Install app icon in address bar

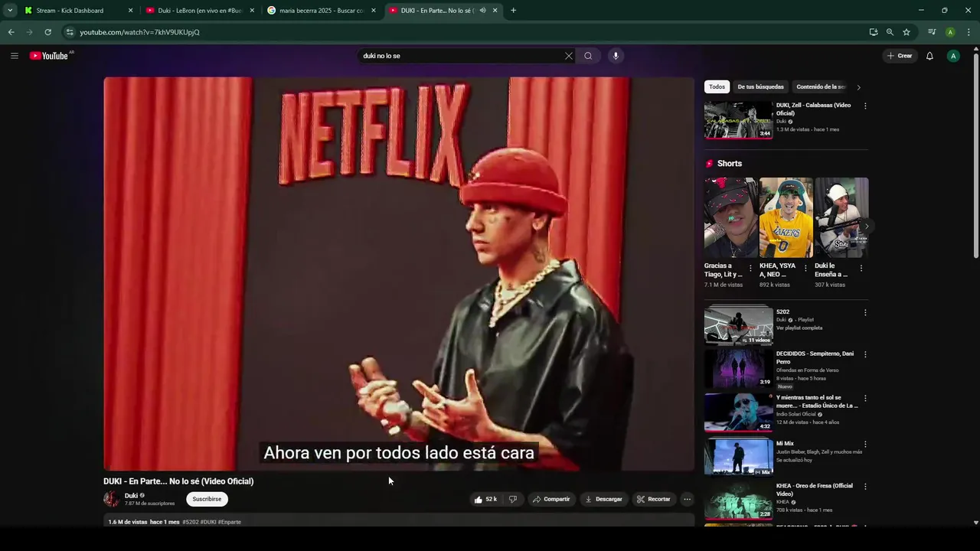(x=874, y=32)
